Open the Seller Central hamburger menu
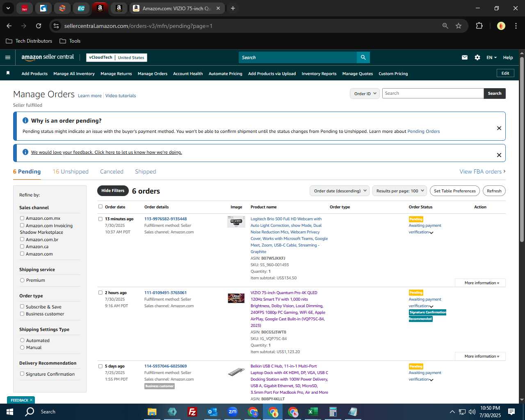525x420 pixels. click(8, 57)
